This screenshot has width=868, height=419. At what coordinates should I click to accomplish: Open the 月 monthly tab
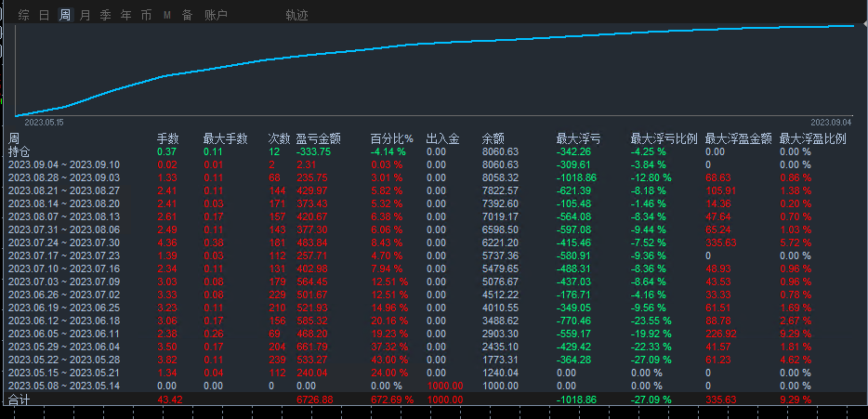pos(85,16)
